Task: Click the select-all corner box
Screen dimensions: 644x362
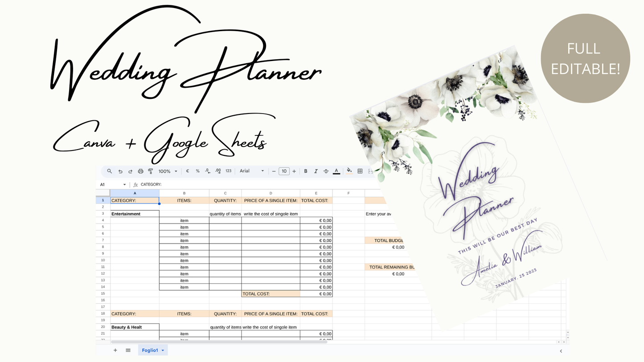Action: click(103, 193)
